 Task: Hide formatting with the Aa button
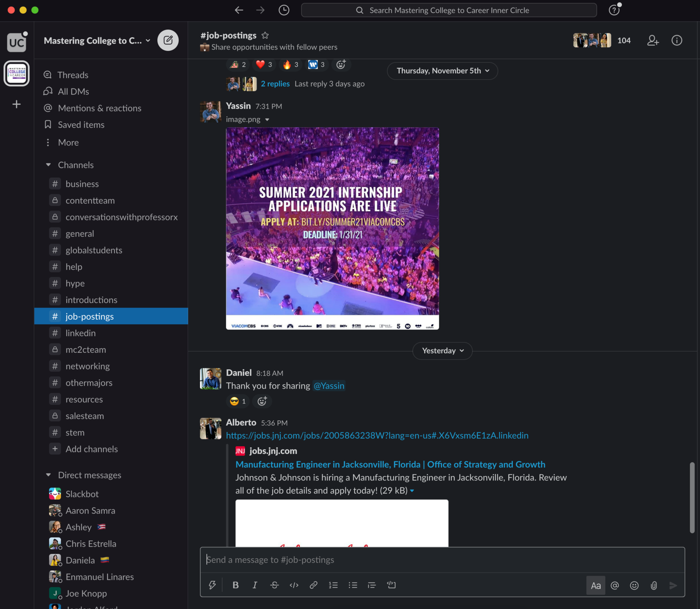596,586
